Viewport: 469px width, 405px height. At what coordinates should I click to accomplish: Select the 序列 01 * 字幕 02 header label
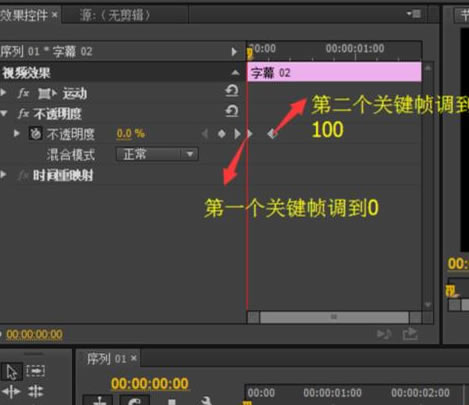(x=46, y=52)
